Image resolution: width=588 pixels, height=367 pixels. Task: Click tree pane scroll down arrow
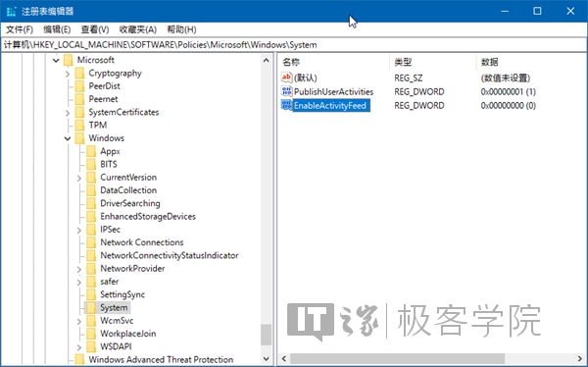pyautogui.click(x=267, y=359)
